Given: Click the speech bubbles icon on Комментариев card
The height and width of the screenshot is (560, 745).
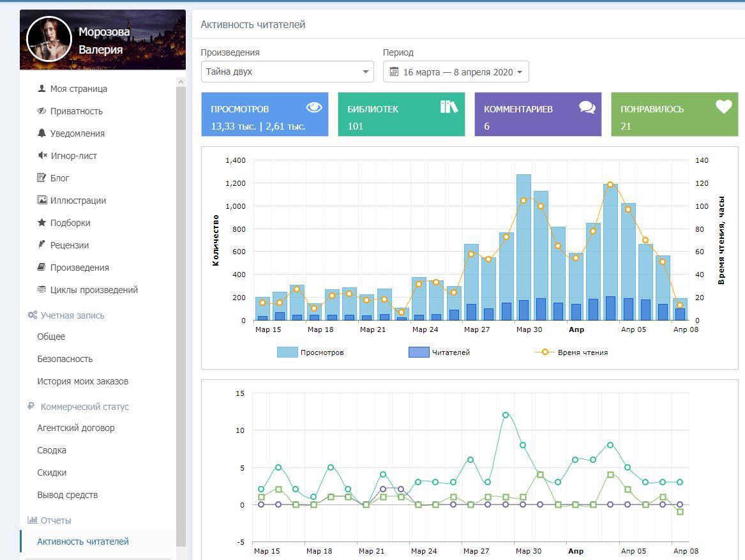Looking at the screenshot, I should pos(587,107).
